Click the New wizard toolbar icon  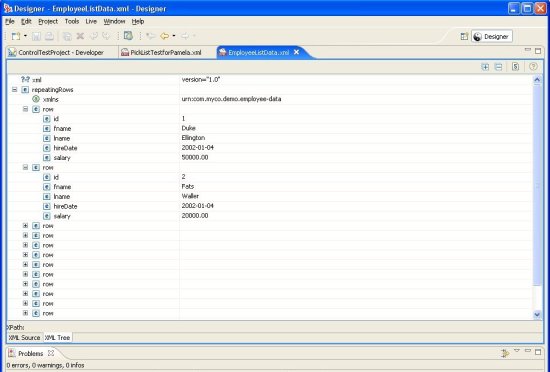pyautogui.click(x=16, y=36)
